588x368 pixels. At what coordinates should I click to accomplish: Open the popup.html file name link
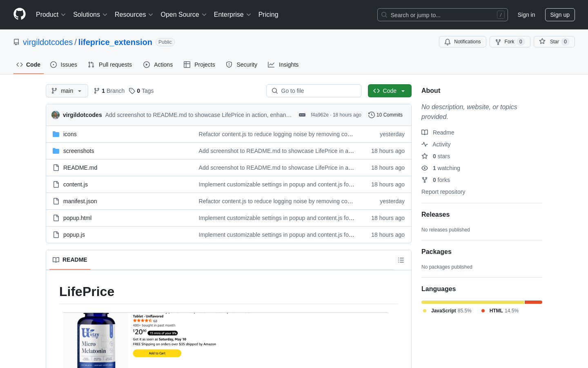click(77, 218)
